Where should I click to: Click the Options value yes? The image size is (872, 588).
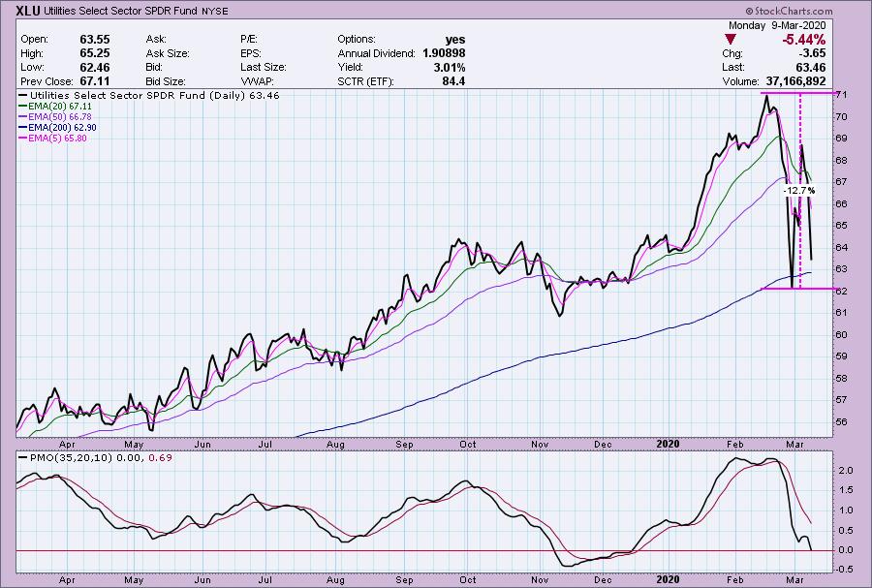(x=455, y=40)
